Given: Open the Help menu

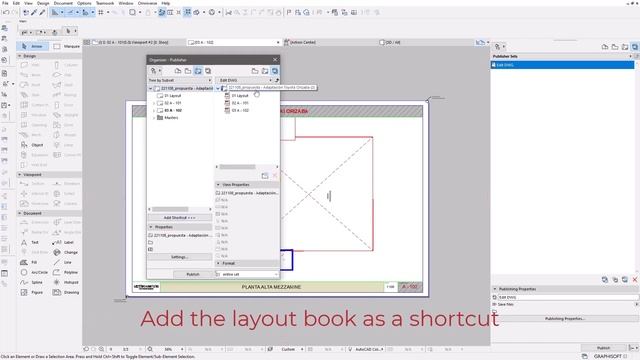Looking at the screenshot, I should point(165,3).
